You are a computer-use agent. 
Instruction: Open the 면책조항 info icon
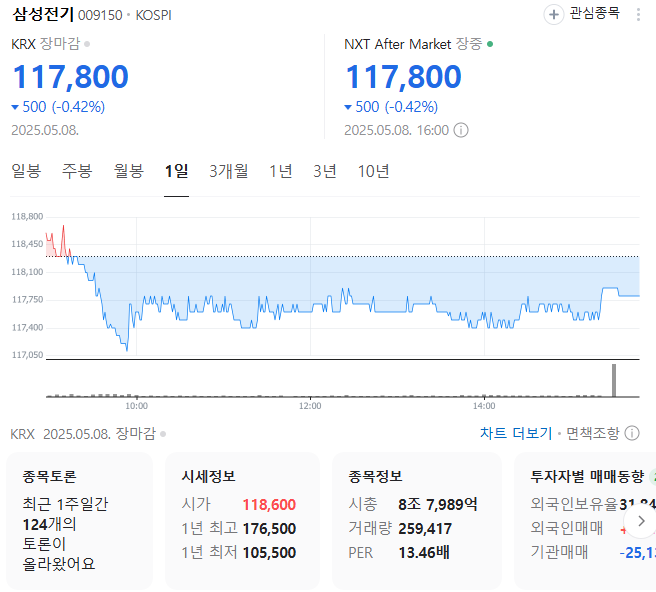coord(632,433)
